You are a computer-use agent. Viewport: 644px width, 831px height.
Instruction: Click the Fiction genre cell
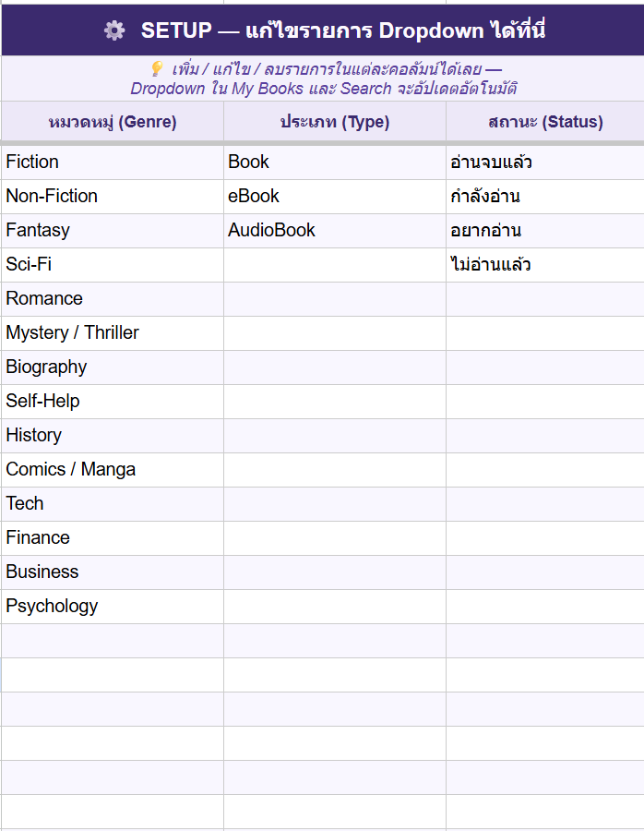[x=113, y=163]
